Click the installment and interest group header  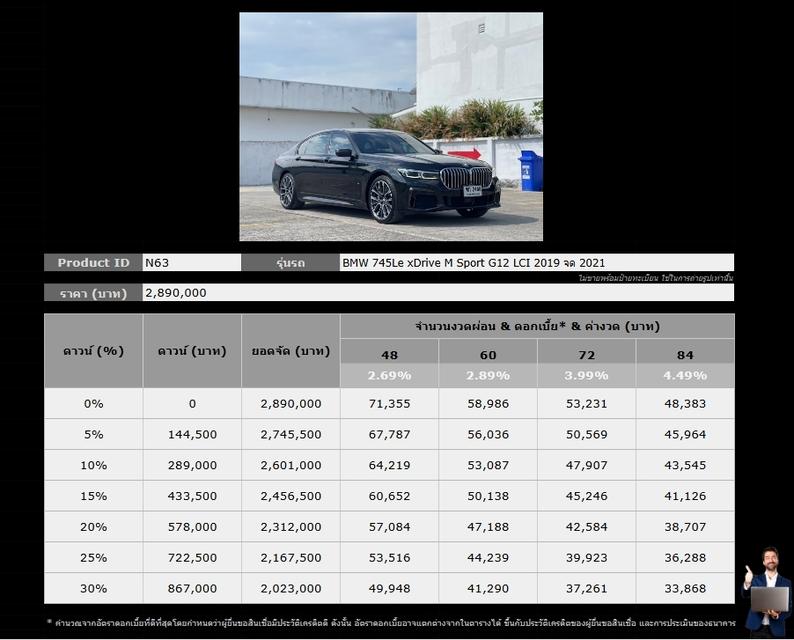[537, 326]
